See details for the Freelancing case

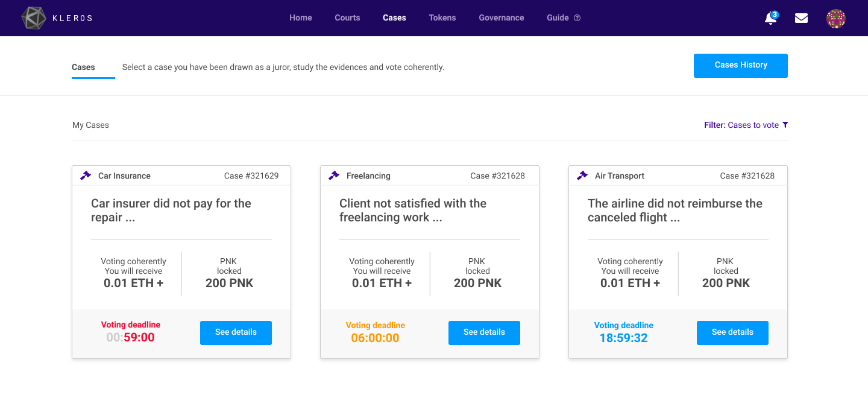(484, 332)
